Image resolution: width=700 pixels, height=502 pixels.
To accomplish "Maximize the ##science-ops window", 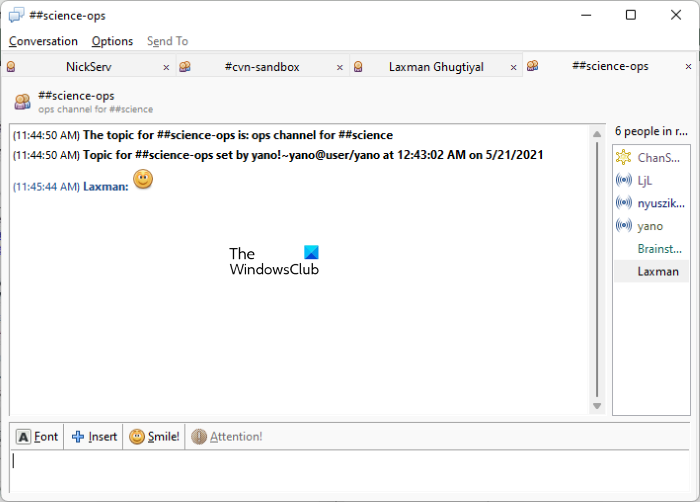I will 631,15.
